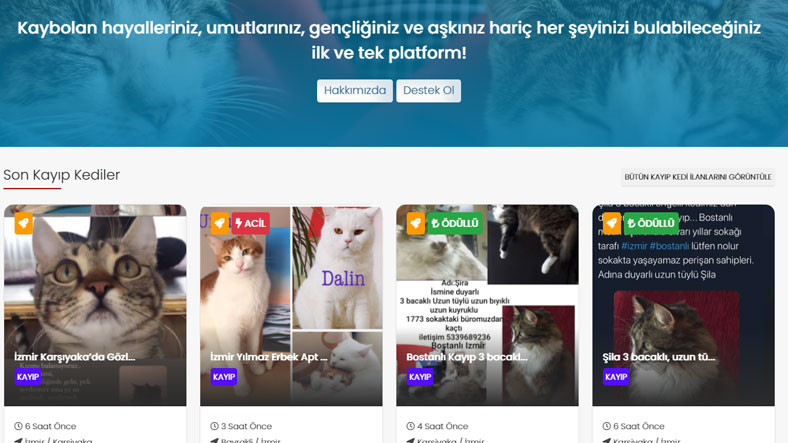Click the red ACİL badge
The width and height of the screenshot is (788, 443).
[250, 223]
